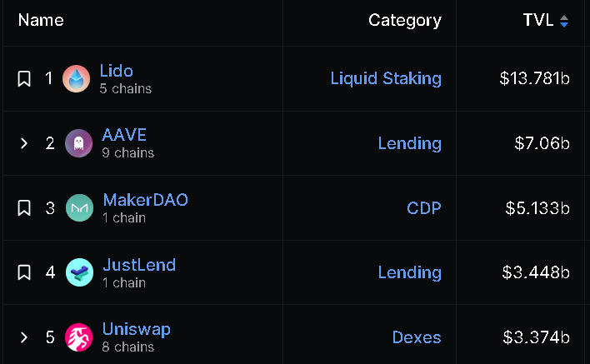This screenshot has width=590, height=364.
Task: Open the Liquid Staking category link
Action: pos(386,78)
